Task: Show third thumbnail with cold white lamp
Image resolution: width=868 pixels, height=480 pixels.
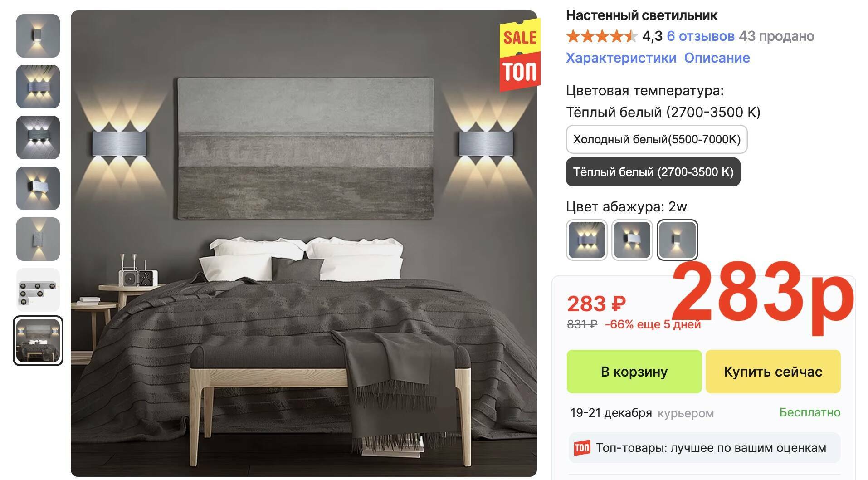Action: tap(38, 137)
